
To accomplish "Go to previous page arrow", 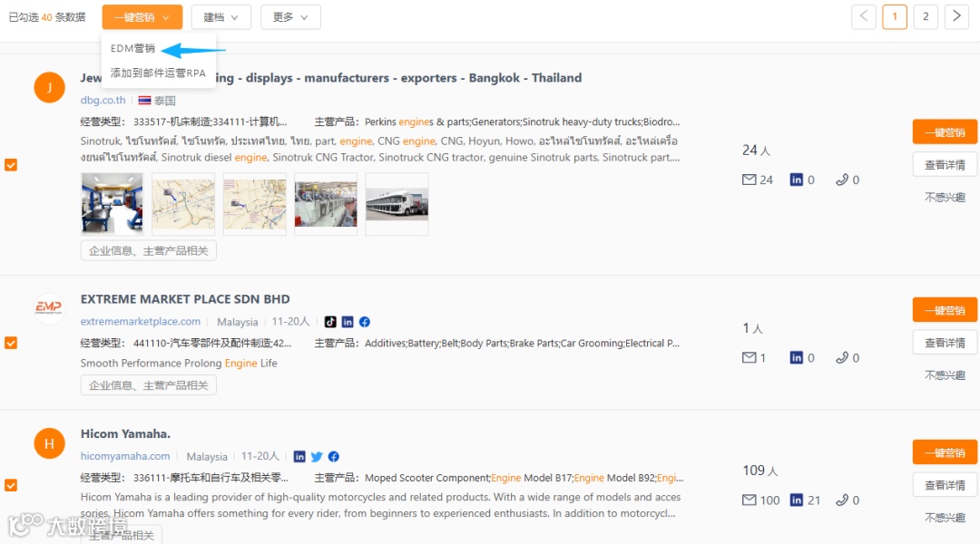I will coord(863,16).
